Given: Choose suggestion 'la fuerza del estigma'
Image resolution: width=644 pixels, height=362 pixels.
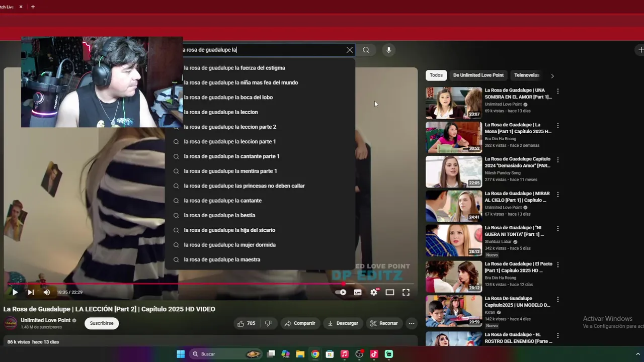Looking at the screenshot, I should [x=260, y=68].
